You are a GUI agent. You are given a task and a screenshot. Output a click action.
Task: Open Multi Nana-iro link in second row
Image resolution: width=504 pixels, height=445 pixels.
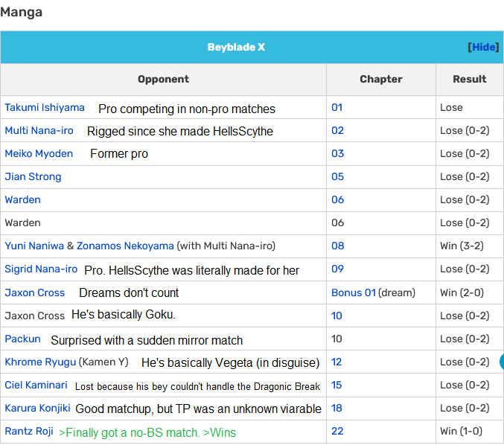pos(39,130)
